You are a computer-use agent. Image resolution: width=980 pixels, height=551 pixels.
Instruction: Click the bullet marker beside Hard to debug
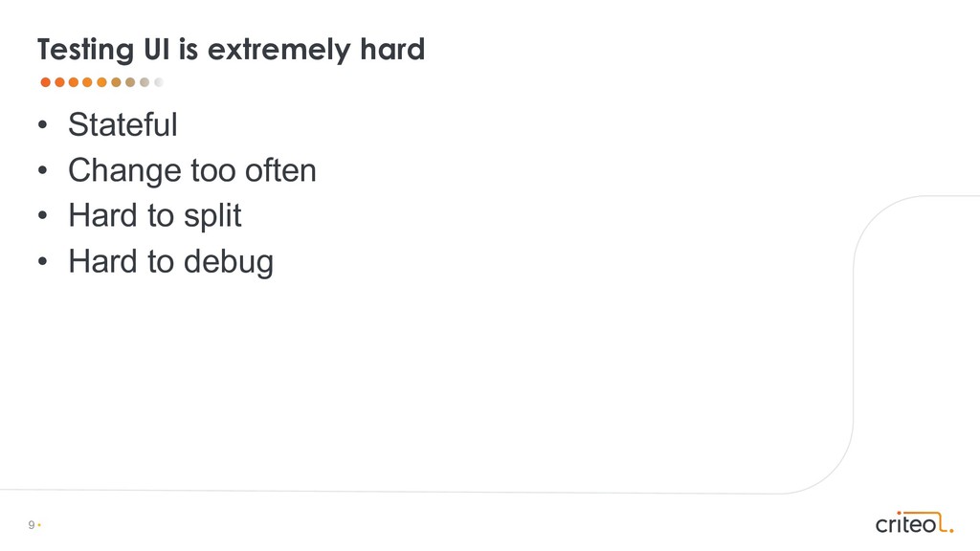[x=42, y=261]
